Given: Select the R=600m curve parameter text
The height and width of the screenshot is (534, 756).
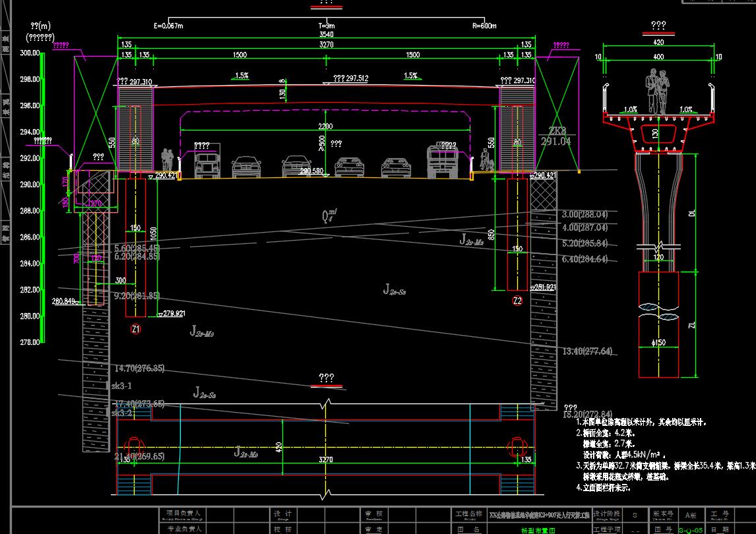Looking at the screenshot, I should coord(485,26).
